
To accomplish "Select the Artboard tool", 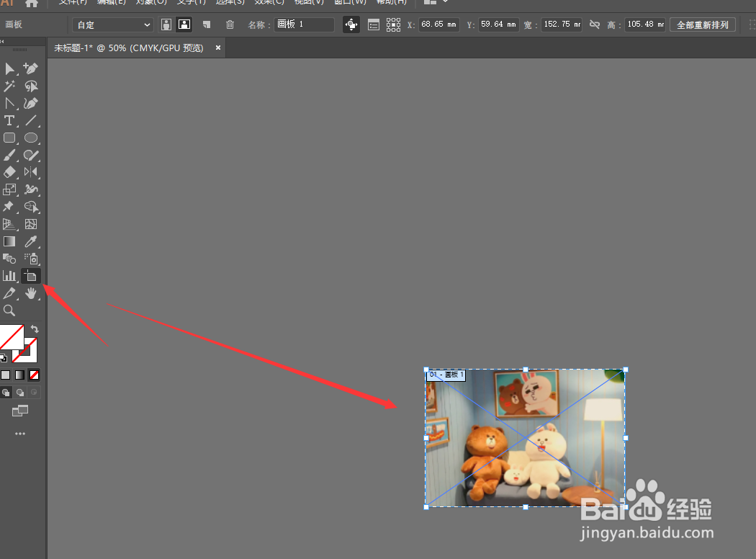I will point(31,276).
